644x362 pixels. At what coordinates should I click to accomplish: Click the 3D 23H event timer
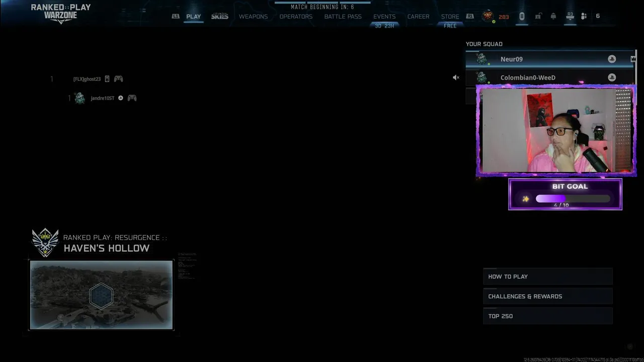(384, 26)
